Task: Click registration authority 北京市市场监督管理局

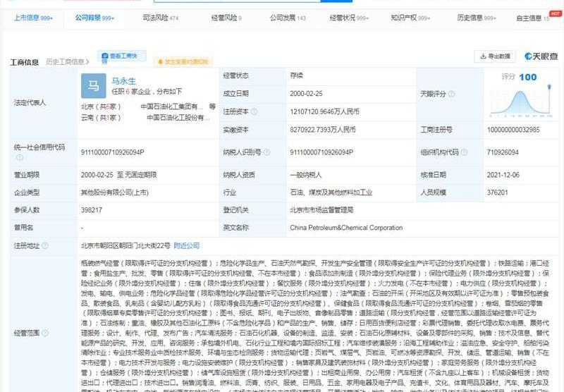Action: point(321,210)
